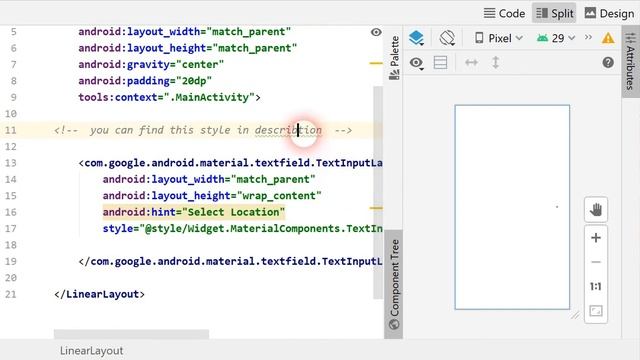
Task: Click layout_height="match_parent" on line 6
Action: 188,48
